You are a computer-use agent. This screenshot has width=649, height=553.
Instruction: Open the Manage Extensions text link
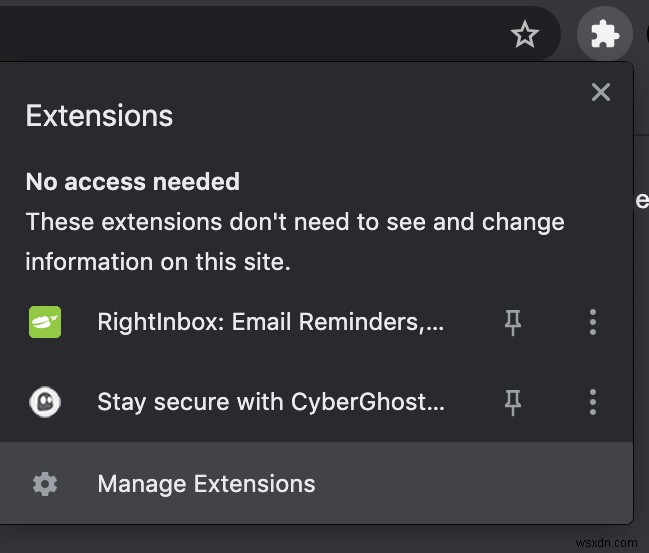point(206,484)
